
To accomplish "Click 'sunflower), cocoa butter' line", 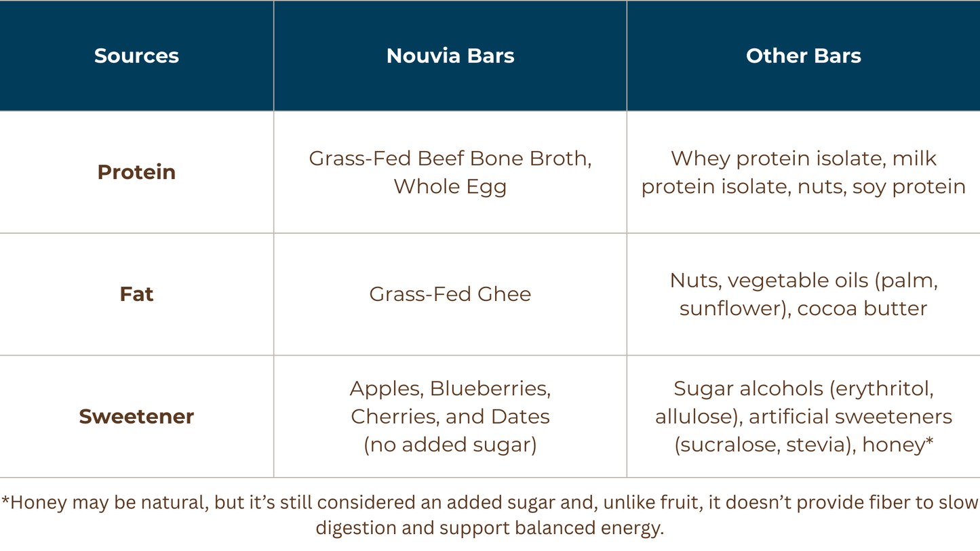I will 804,308.
